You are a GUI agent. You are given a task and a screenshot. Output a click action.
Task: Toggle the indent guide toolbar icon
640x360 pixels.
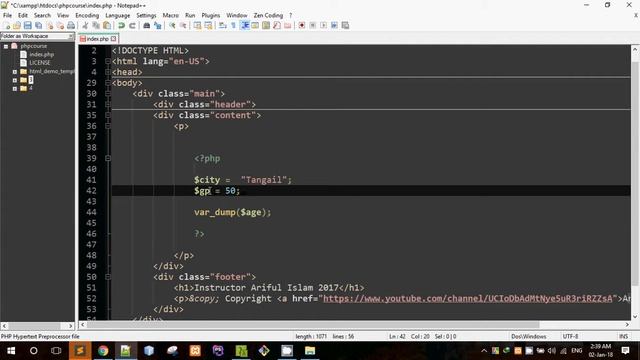point(244,25)
